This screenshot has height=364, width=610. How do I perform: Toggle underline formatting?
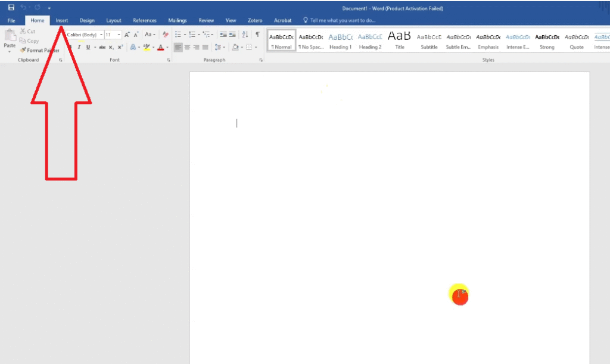click(88, 47)
